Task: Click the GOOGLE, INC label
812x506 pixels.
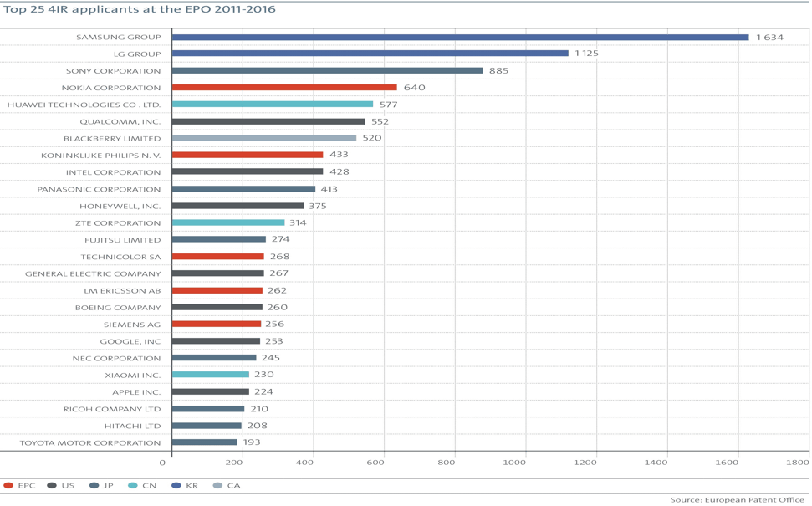Action: pyautogui.click(x=130, y=342)
